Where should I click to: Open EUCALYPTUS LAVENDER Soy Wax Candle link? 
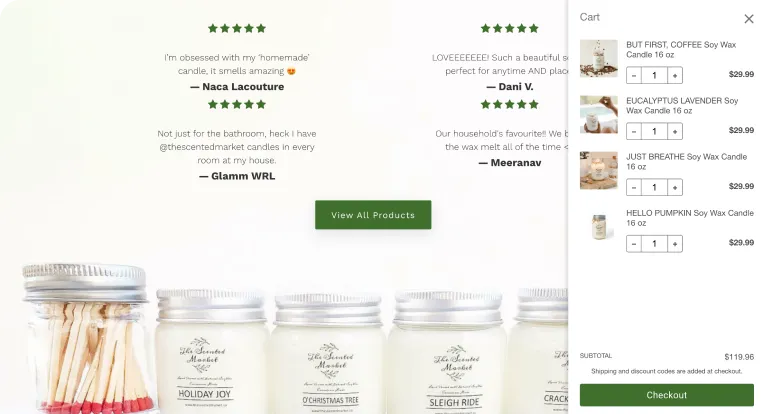(x=682, y=106)
